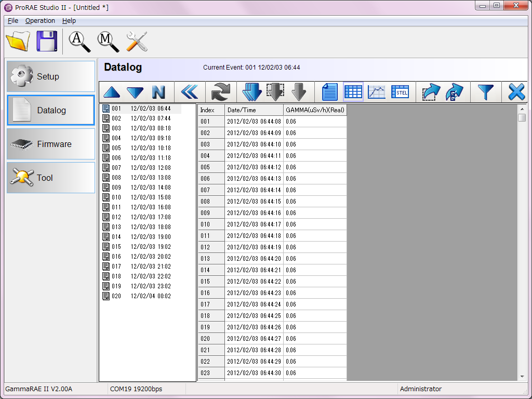Select the Datalog section
The width and height of the screenshot is (532, 399).
tap(51, 110)
